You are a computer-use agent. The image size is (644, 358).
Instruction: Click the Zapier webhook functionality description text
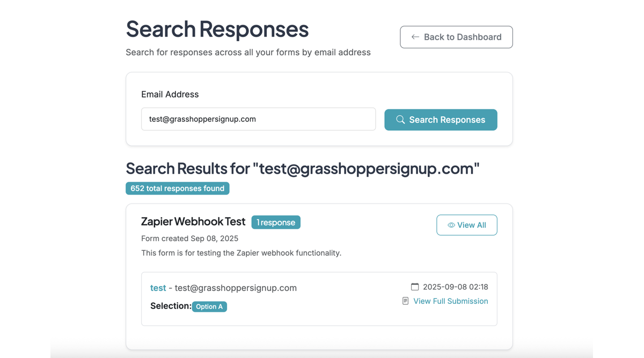(241, 253)
